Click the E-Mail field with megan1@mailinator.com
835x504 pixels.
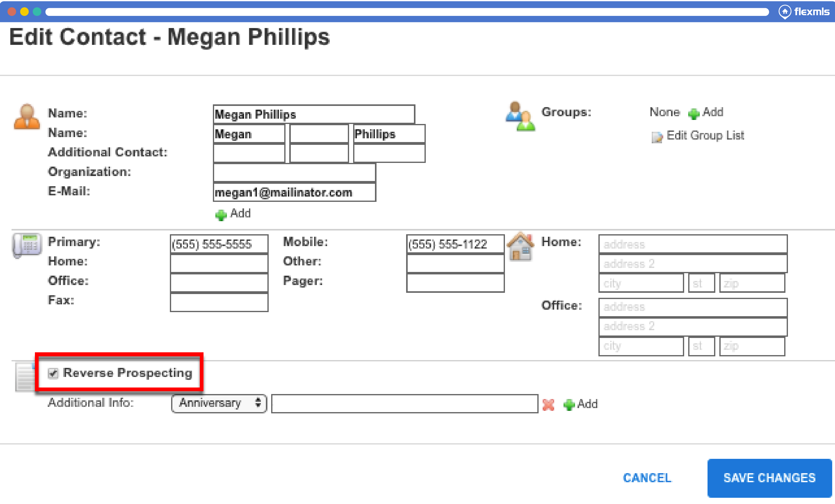[x=294, y=193]
